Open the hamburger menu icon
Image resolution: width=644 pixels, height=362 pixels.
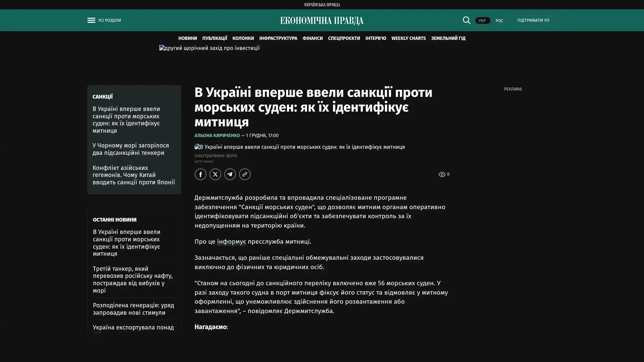pos(91,20)
